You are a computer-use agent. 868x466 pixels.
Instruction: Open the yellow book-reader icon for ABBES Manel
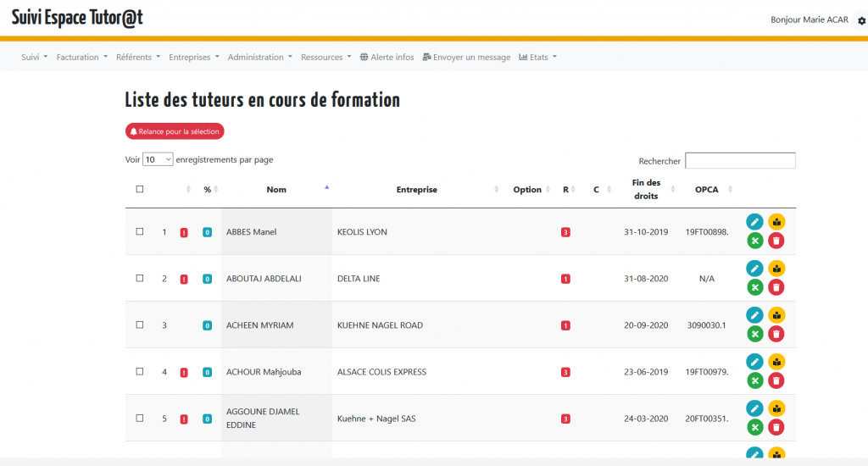(776, 222)
